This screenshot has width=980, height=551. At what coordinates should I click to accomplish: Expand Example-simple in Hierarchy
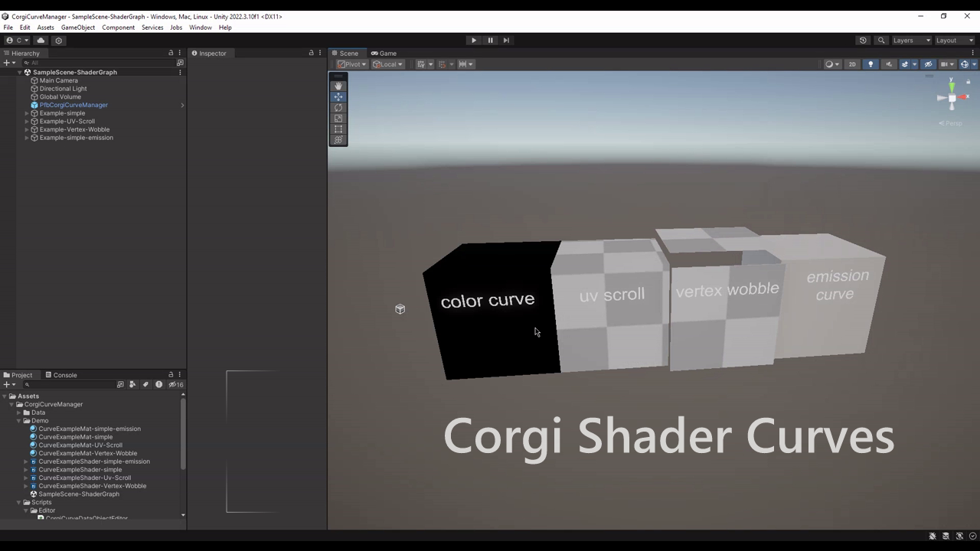click(x=27, y=113)
